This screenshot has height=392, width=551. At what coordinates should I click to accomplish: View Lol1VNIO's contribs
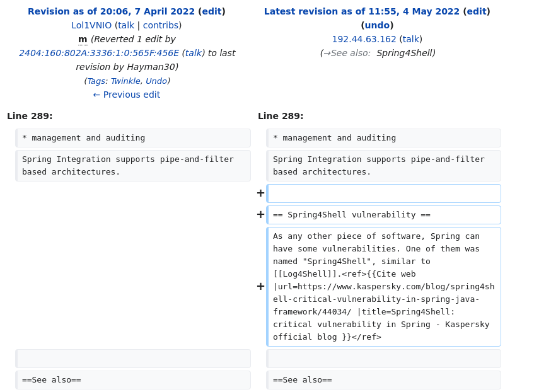click(x=161, y=25)
